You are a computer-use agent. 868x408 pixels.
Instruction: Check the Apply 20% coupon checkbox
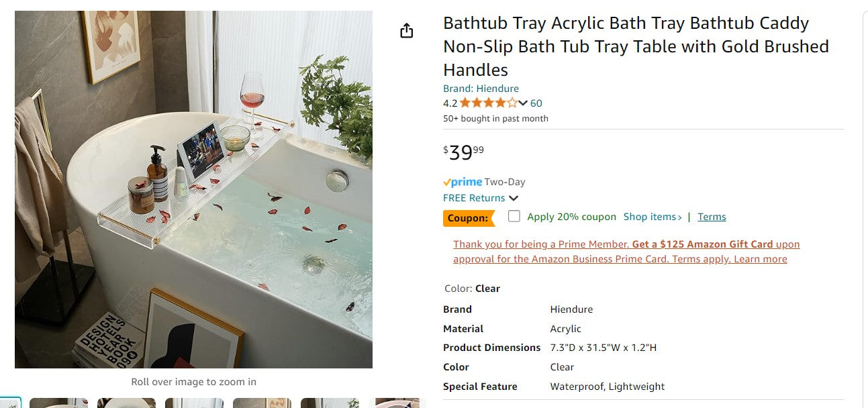pos(514,216)
